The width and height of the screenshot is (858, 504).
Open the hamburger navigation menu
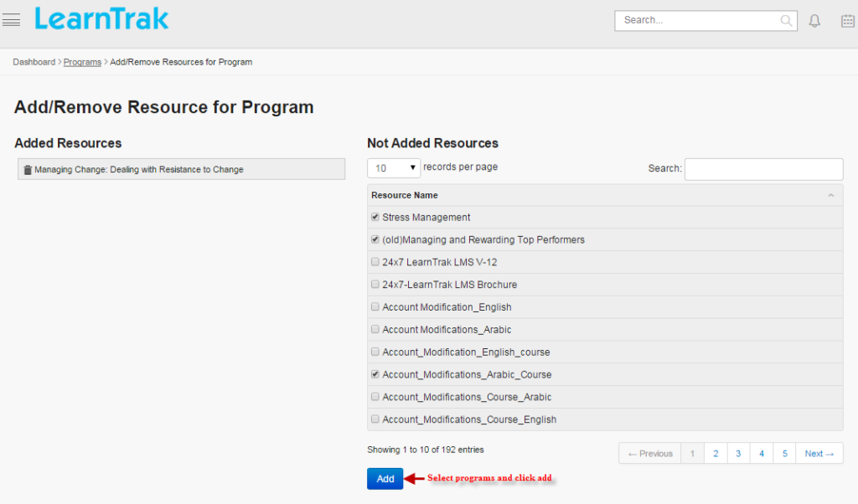click(x=12, y=20)
